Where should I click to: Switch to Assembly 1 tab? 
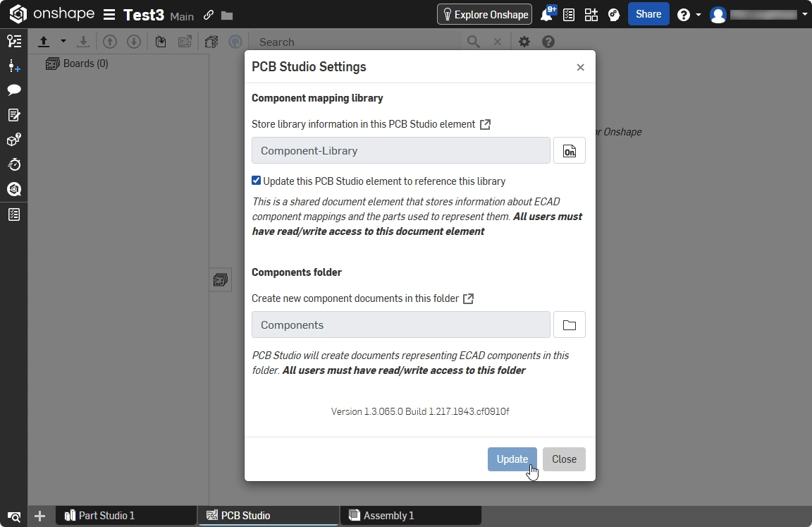tap(411, 516)
